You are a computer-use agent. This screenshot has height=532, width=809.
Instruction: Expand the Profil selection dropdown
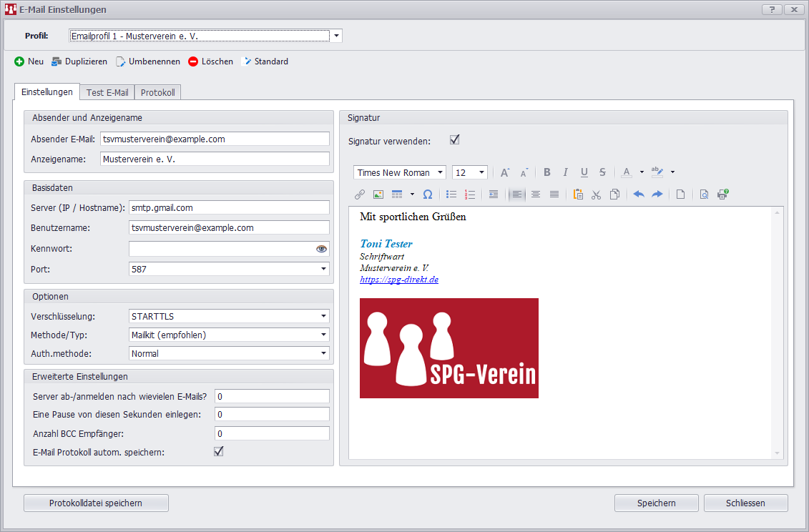pyautogui.click(x=336, y=36)
